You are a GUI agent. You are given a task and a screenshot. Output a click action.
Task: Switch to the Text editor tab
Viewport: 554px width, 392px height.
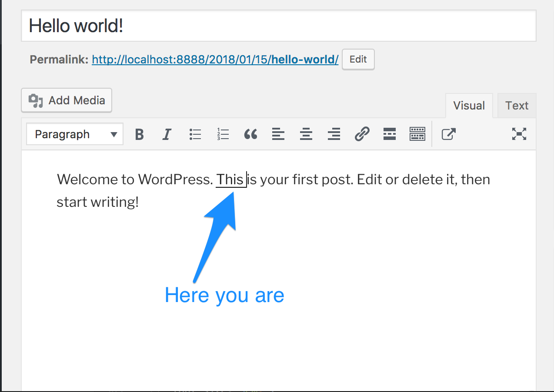coord(517,106)
